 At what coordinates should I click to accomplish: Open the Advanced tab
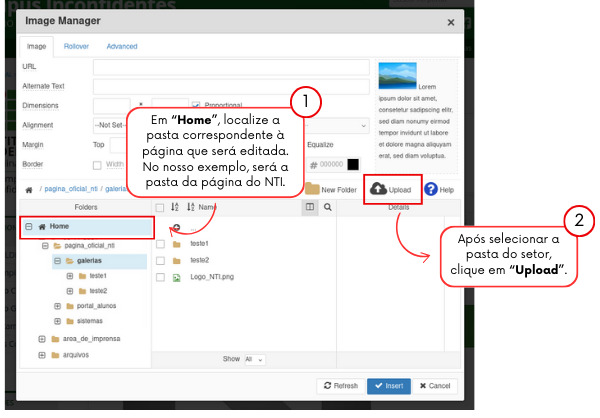121,46
